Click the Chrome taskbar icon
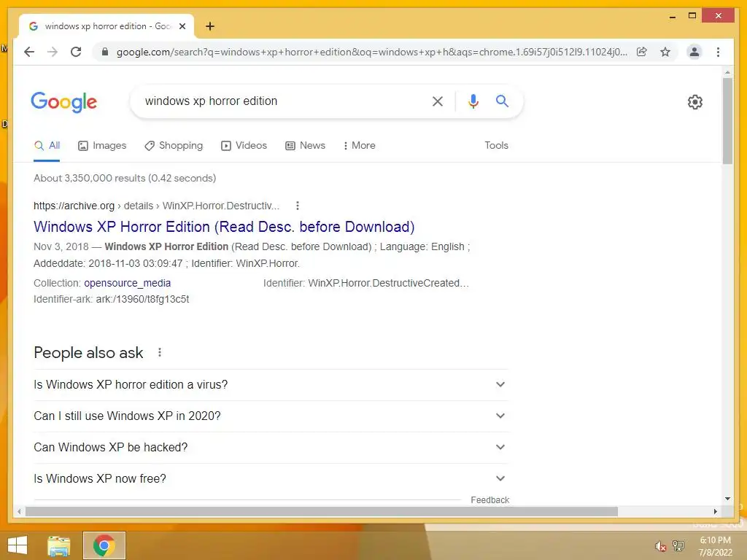747x560 pixels. [104, 545]
